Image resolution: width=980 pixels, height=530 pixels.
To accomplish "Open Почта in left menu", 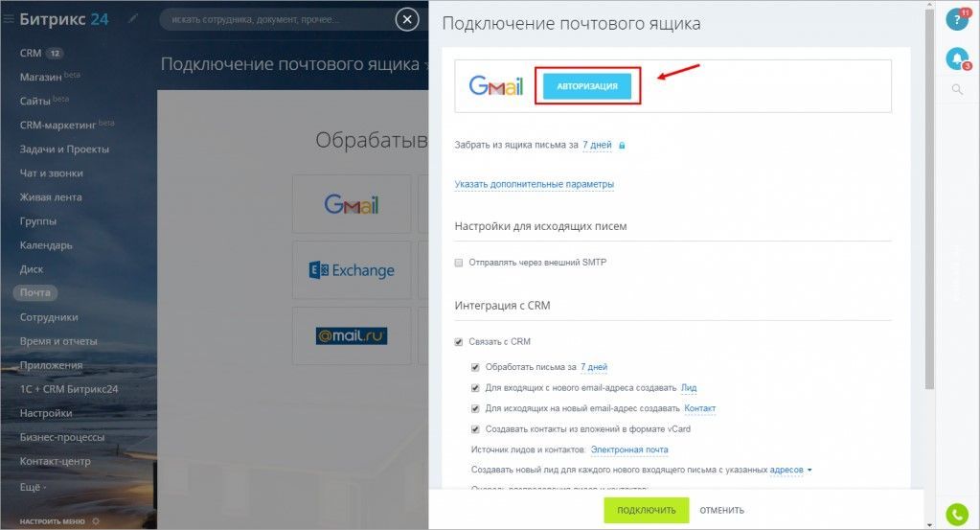I will pos(35,292).
